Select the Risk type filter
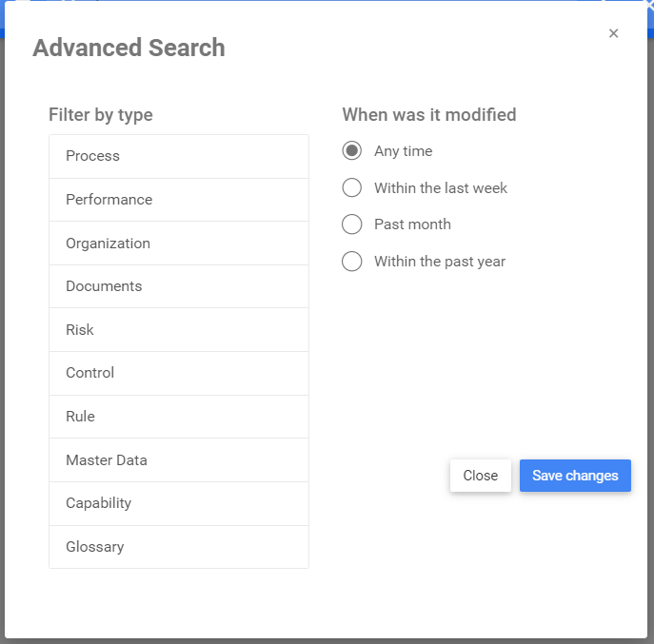This screenshot has width=654, height=644. click(179, 330)
